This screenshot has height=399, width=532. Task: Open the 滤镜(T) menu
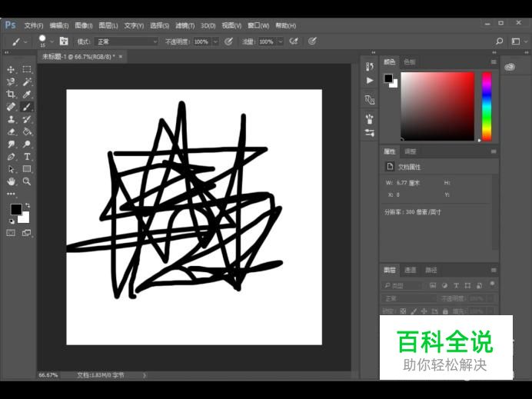(185, 26)
